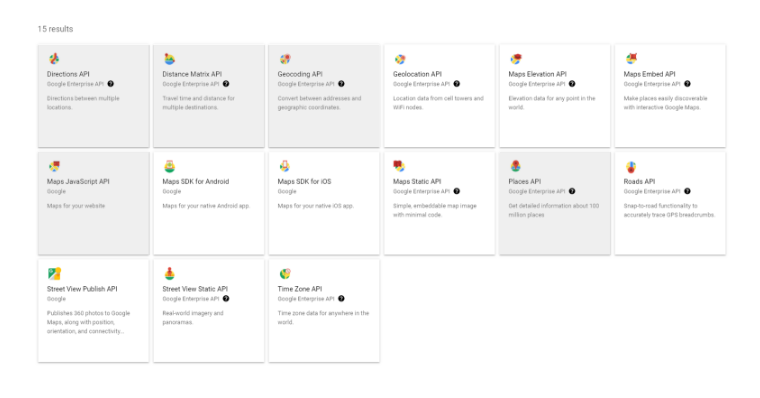Click help icon beside Geolocation API enterprise label
The width and height of the screenshot is (760, 398).
pos(457,84)
